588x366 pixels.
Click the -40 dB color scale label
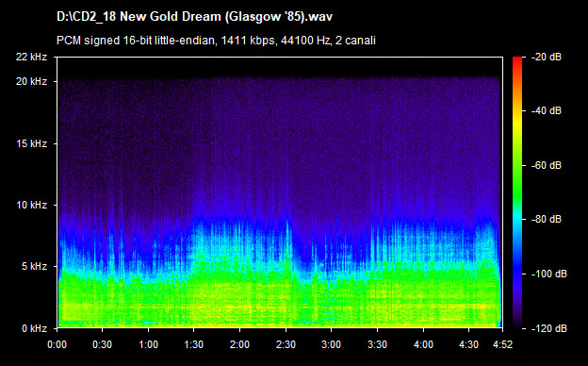(x=547, y=110)
